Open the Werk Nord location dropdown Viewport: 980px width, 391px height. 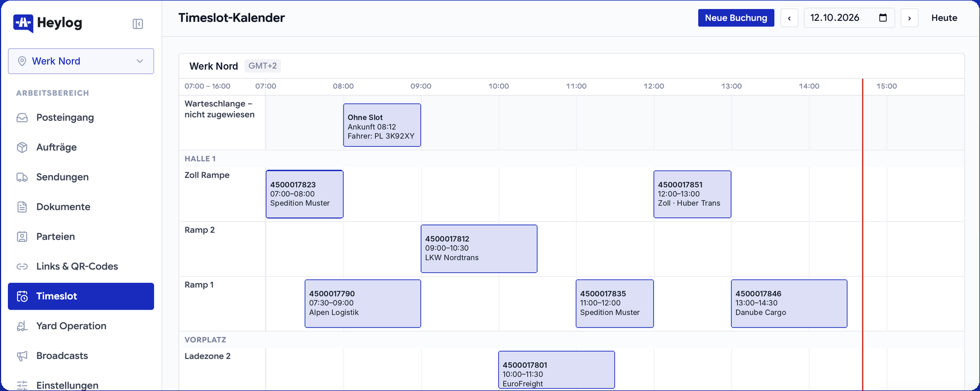(x=81, y=61)
